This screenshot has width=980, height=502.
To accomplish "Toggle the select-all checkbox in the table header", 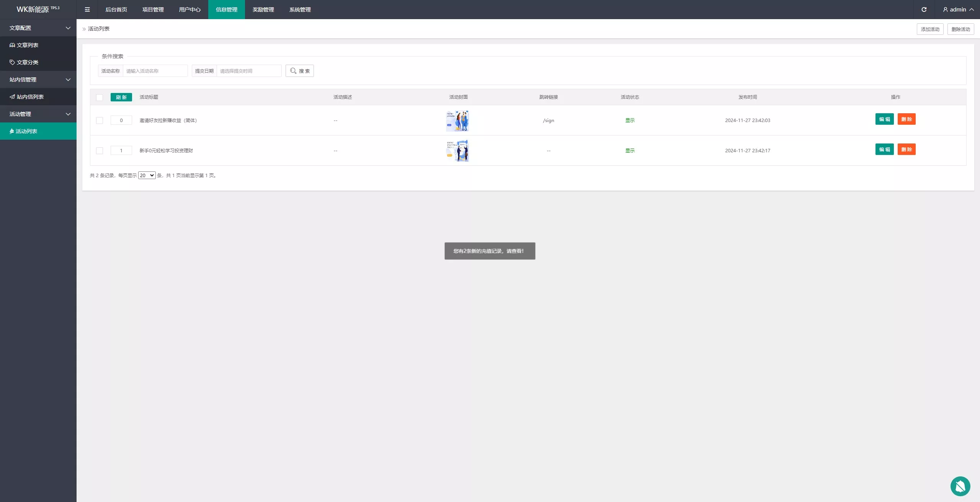I will 100,98.
